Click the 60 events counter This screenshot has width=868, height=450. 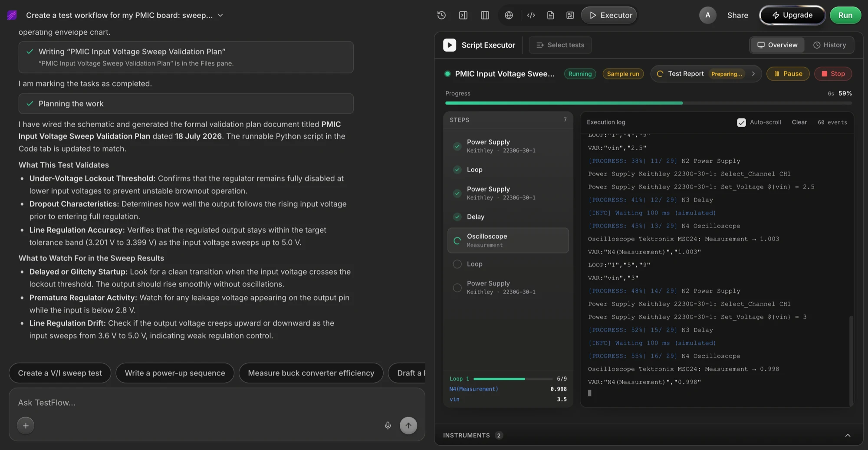(832, 122)
